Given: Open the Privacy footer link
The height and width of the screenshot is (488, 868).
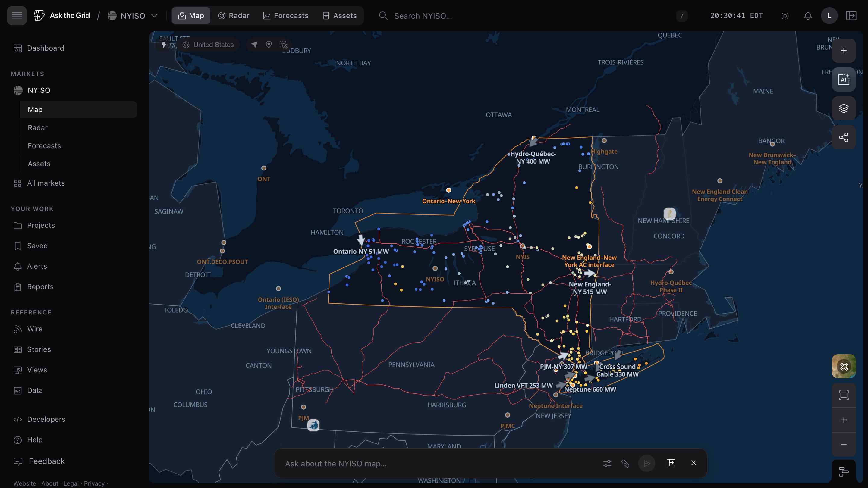Looking at the screenshot, I should (94, 483).
